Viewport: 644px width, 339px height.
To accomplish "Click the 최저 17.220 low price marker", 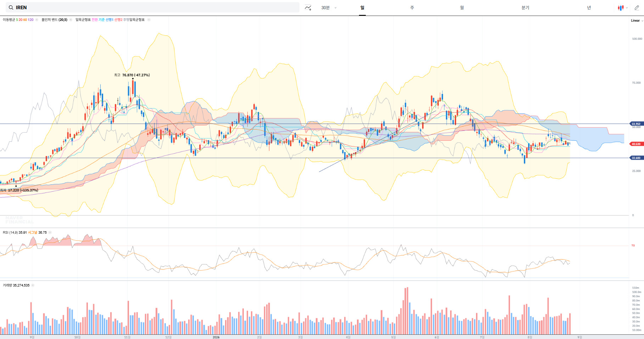I will [x=19, y=190].
